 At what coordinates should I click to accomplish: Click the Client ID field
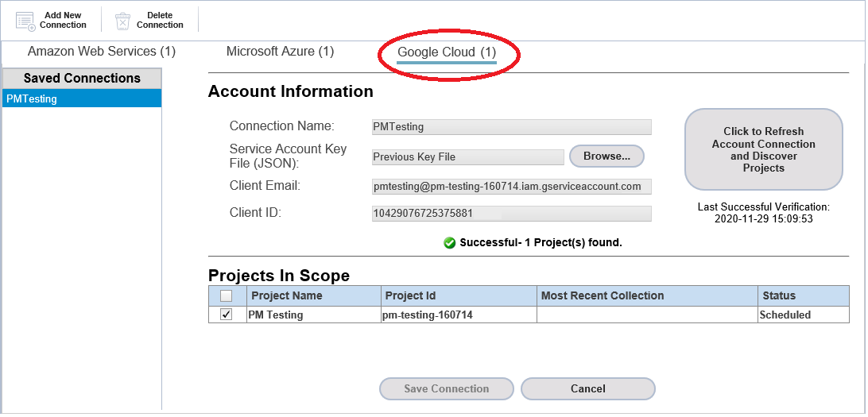(512, 214)
